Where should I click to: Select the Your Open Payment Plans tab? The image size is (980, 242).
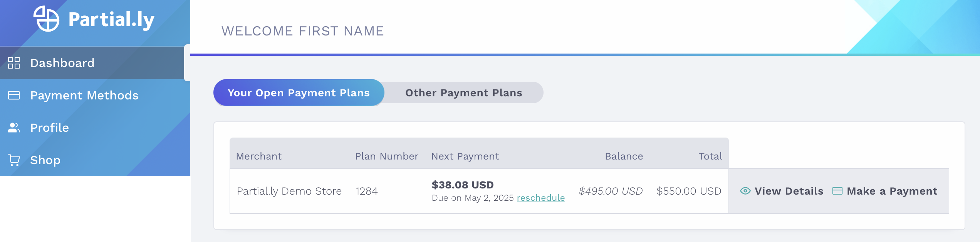click(299, 93)
